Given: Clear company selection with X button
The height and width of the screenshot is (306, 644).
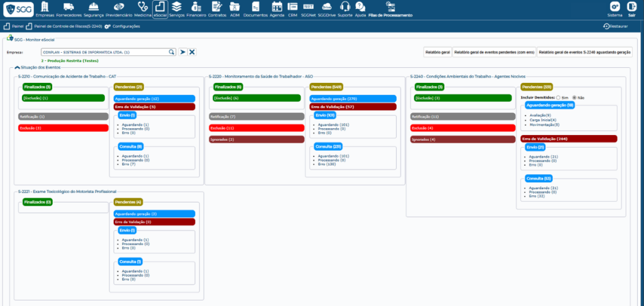Looking at the screenshot, I should click(192, 52).
